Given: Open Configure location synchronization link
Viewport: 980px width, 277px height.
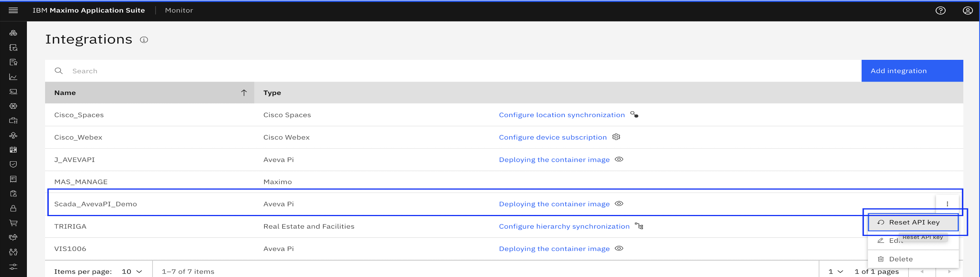Looking at the screenshot, I should pos(562,115).
